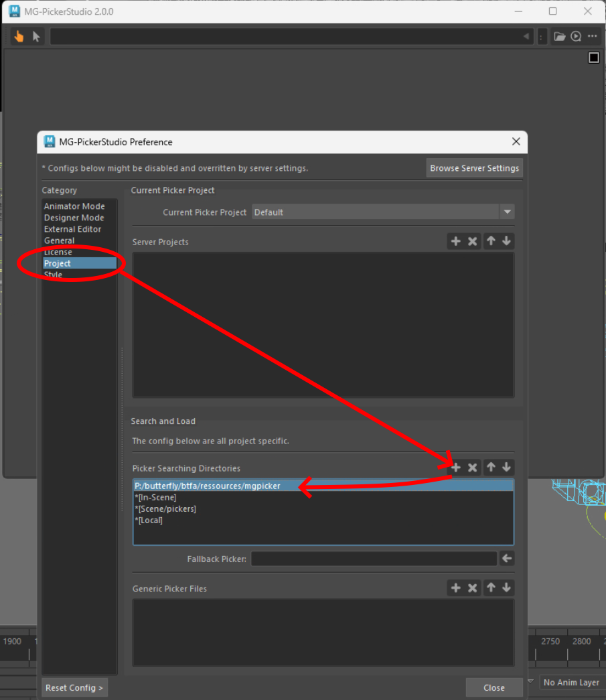Close the preference dialog with Close button

494,687
